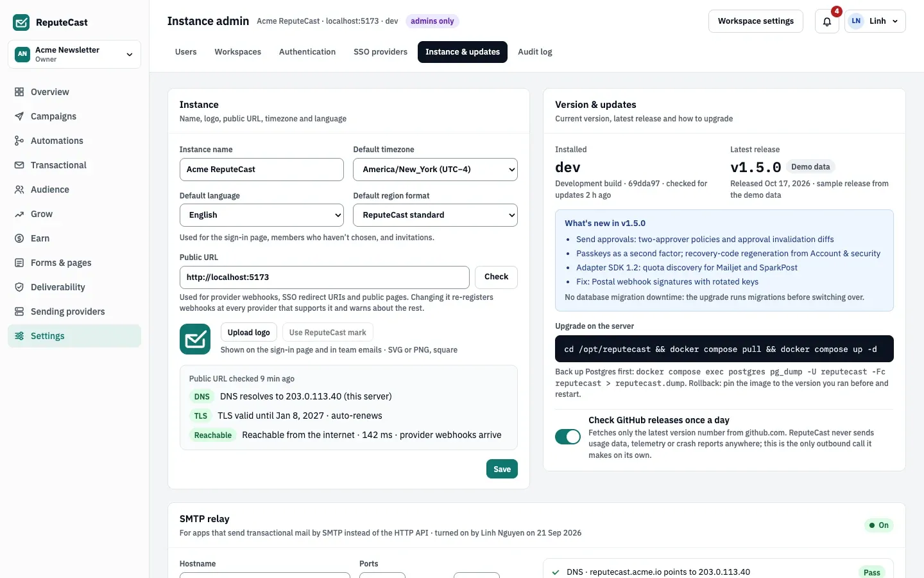Click the Audience people icon
The height and width of the screenshot is (578, 924).
(x=19, y=189)
